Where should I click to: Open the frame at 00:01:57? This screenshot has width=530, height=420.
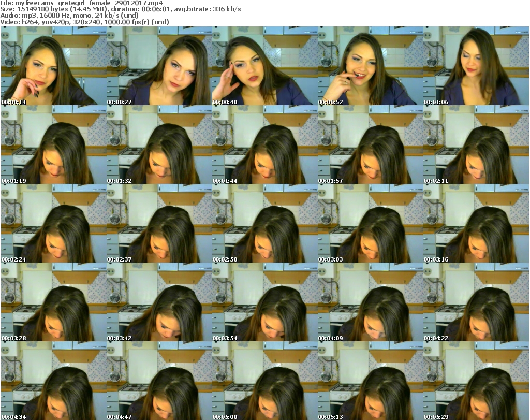point(371,144)
